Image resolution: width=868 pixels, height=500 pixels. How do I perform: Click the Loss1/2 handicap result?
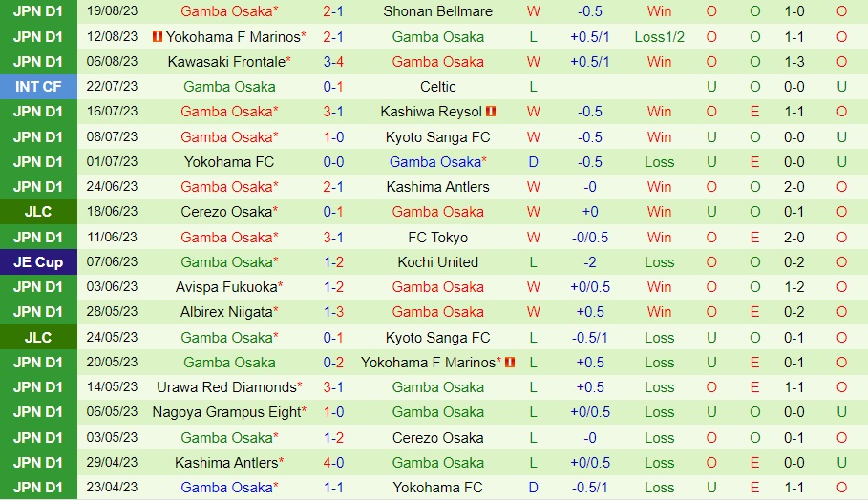(x=659, y=37)
